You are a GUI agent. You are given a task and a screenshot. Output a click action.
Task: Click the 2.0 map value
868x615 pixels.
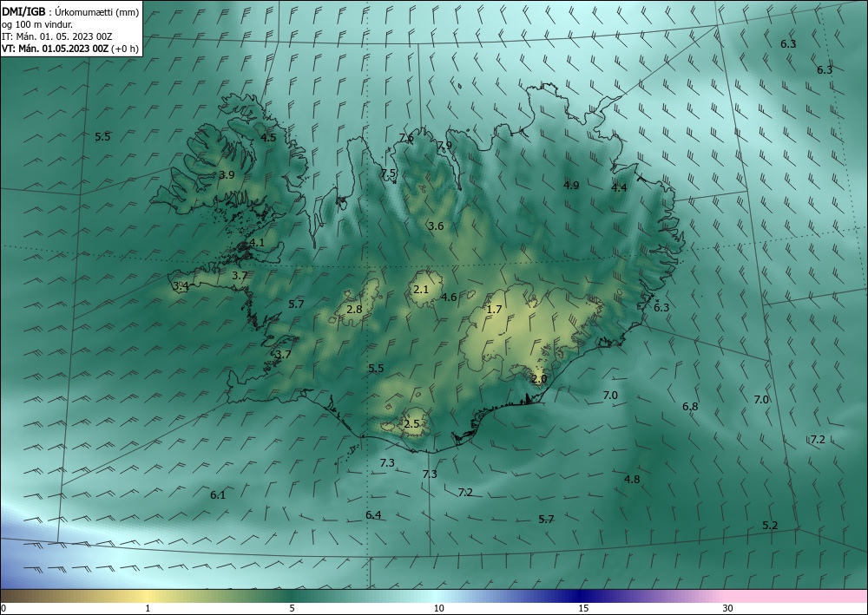pyautogui.click(x=539, y=379)
